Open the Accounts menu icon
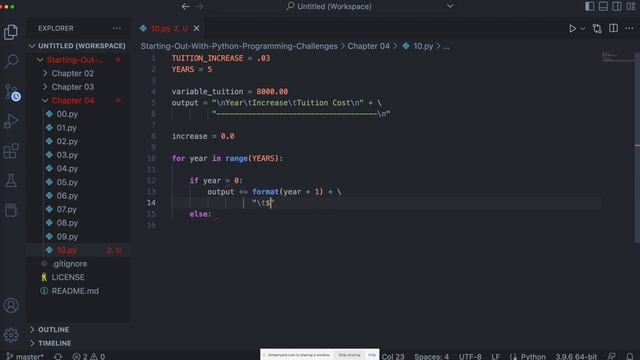 click(11, 305)
